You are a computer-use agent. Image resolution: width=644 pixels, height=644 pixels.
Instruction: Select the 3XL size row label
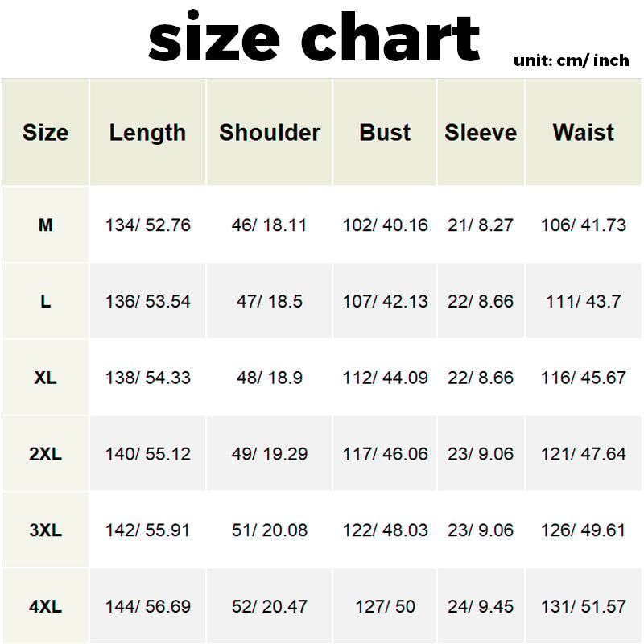coord(45,530)
